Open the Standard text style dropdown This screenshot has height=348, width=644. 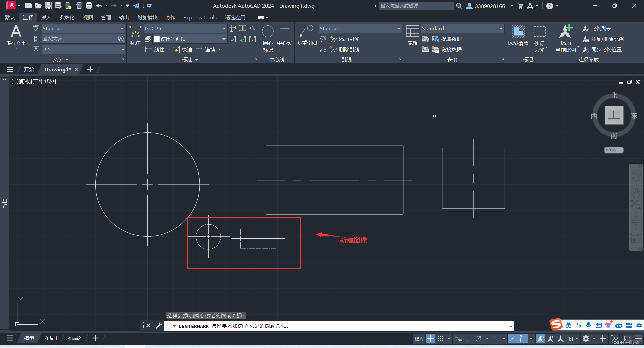click(x=121, y=28)
